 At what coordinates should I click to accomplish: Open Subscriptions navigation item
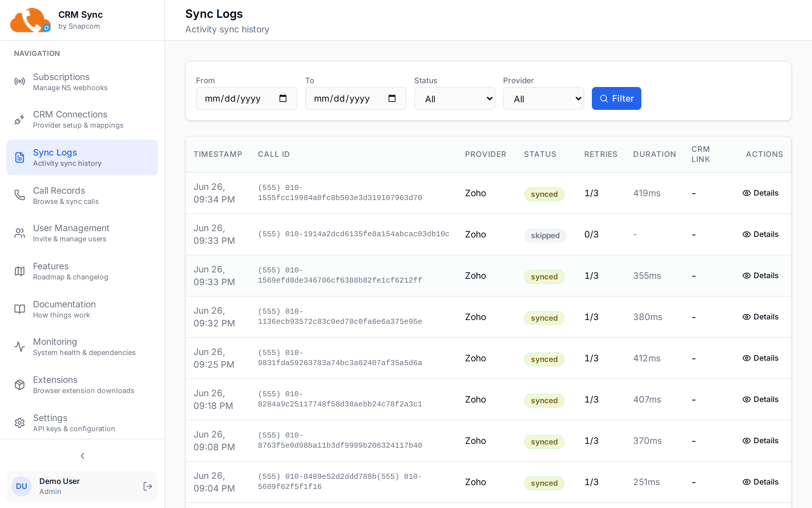[x=82, y=82]
